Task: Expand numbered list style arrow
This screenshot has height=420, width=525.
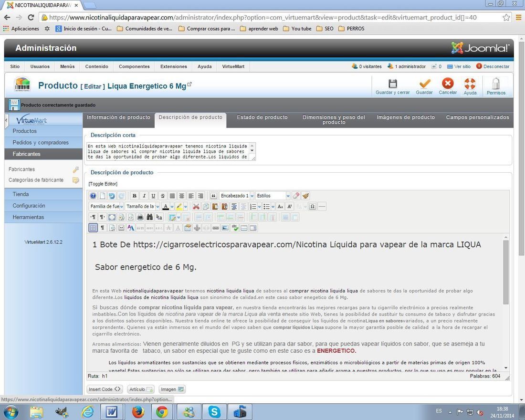Action: click(x=260, y=207)
